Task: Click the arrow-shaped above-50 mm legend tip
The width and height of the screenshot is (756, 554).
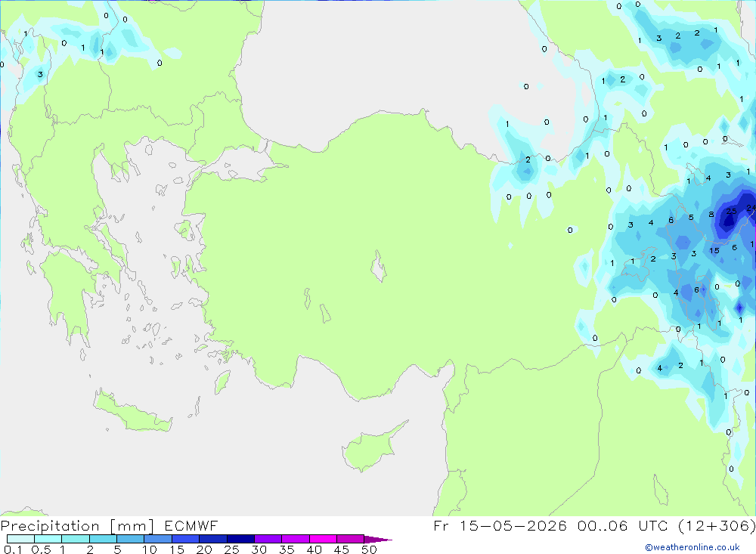Action: tap(378, 540)
